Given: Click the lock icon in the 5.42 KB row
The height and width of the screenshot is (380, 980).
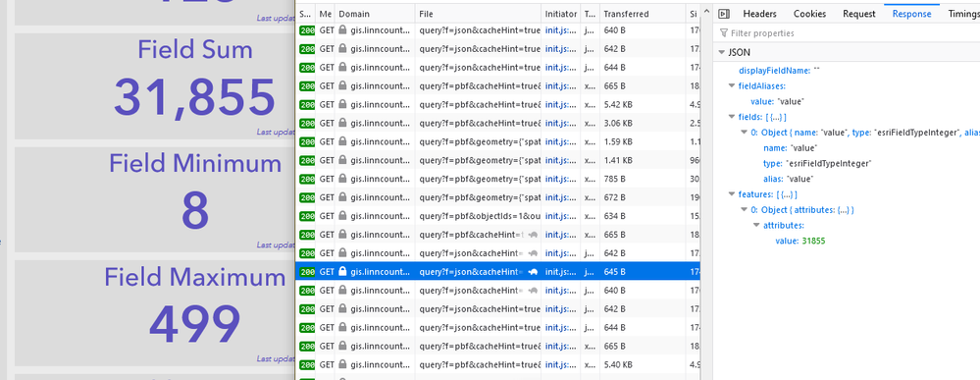Looking at the screenshot, I should click(342, 104).
